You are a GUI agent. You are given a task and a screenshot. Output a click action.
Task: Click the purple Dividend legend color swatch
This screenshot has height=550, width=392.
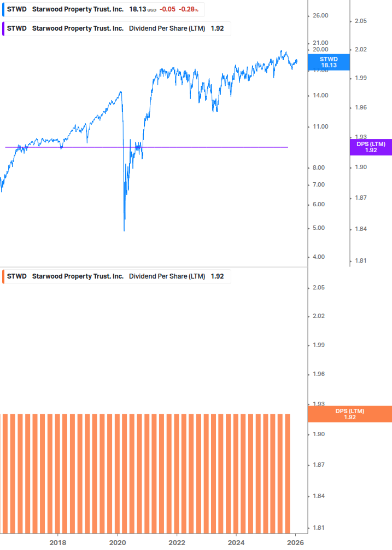[3, 28]
